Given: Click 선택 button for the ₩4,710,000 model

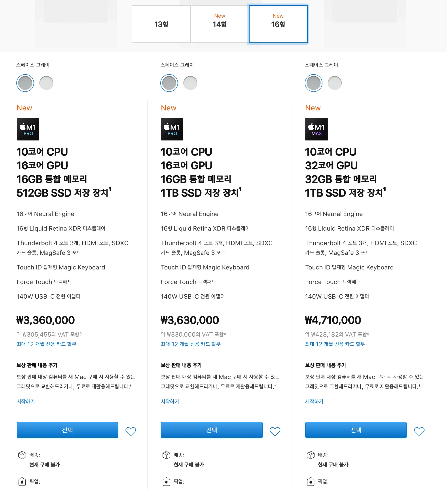Looking at the screenshot, I should coord(356,430).
